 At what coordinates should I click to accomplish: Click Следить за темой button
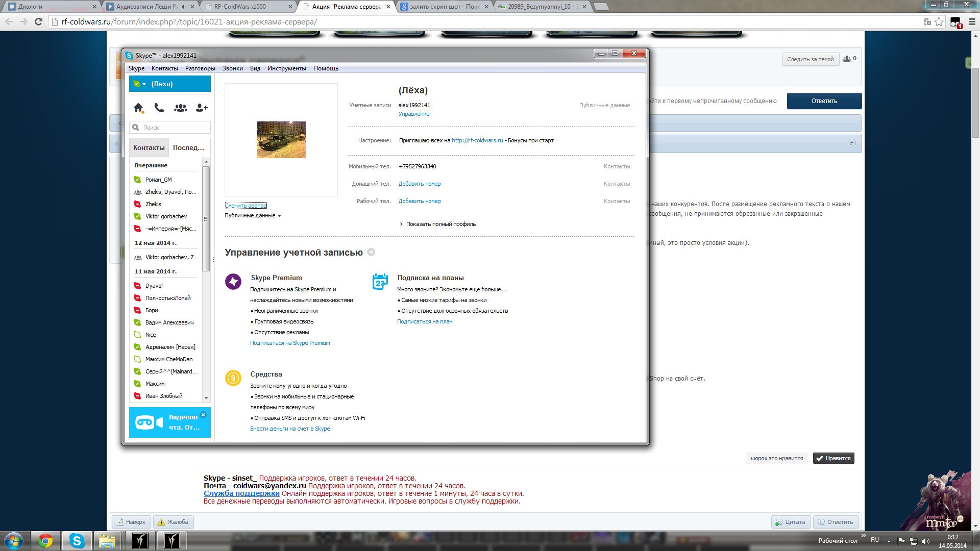[810, 59]
